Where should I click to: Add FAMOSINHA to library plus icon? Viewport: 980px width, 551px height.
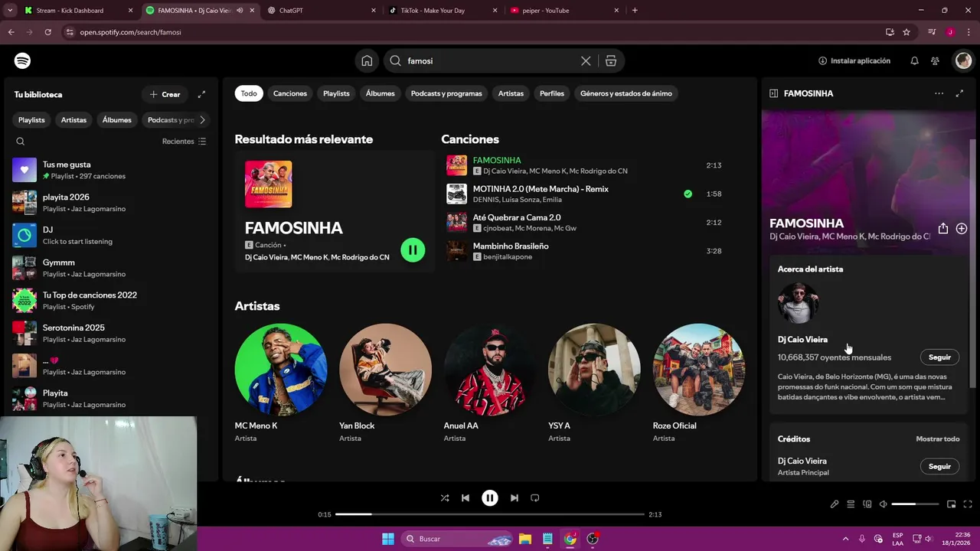962,229
